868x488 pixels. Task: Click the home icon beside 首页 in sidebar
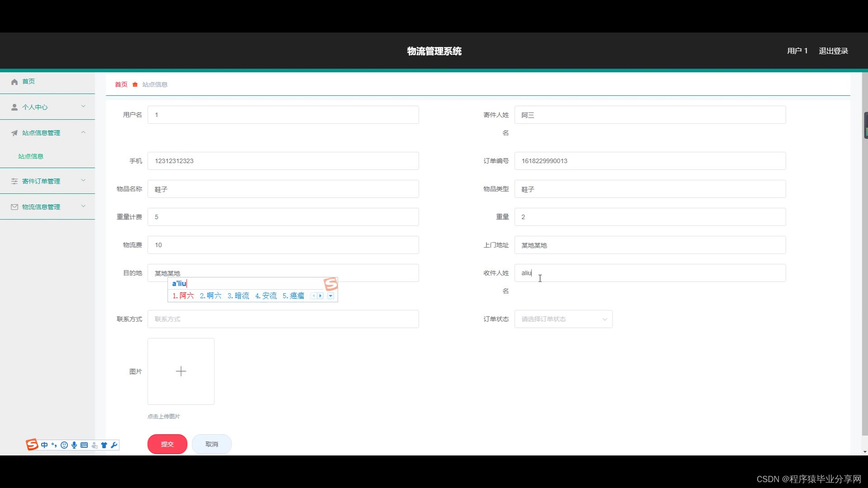[14, 82]
